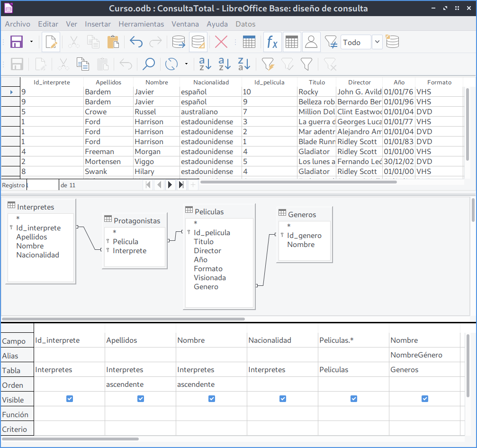Toggle Visible checkbox for the Generos Nombre column

click(x=425, y=399)
